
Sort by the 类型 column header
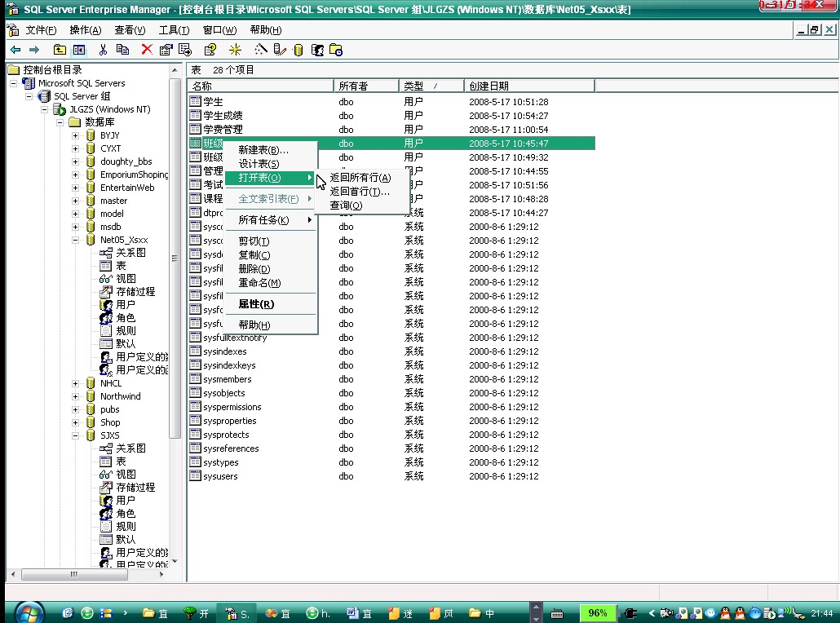click(431, 86)
